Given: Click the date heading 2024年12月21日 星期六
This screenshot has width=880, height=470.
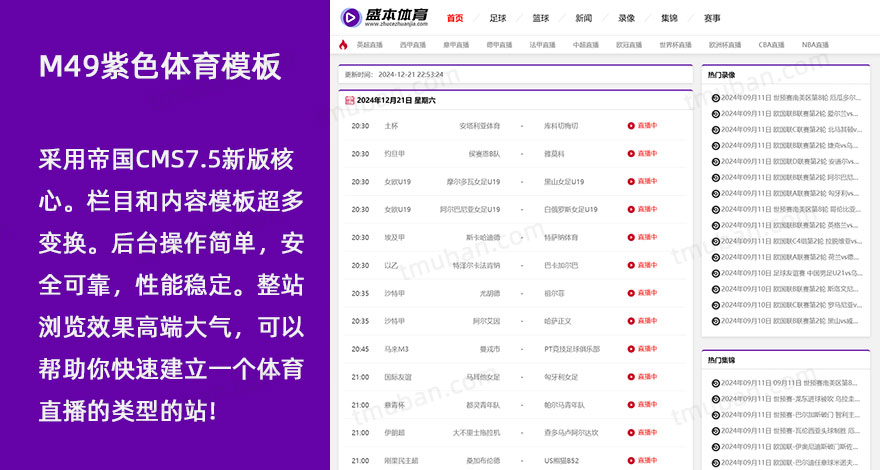Looking at the screenshot, I should [396, 101].
